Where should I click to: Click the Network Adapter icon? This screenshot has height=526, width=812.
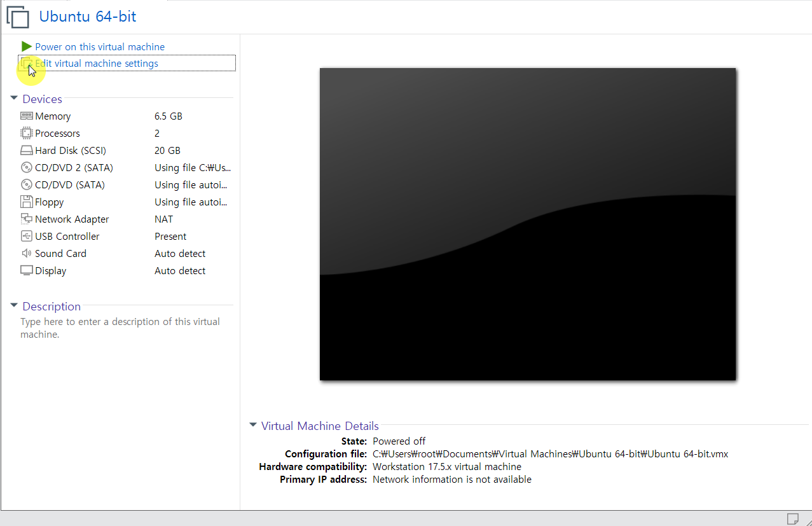point(26,219)
